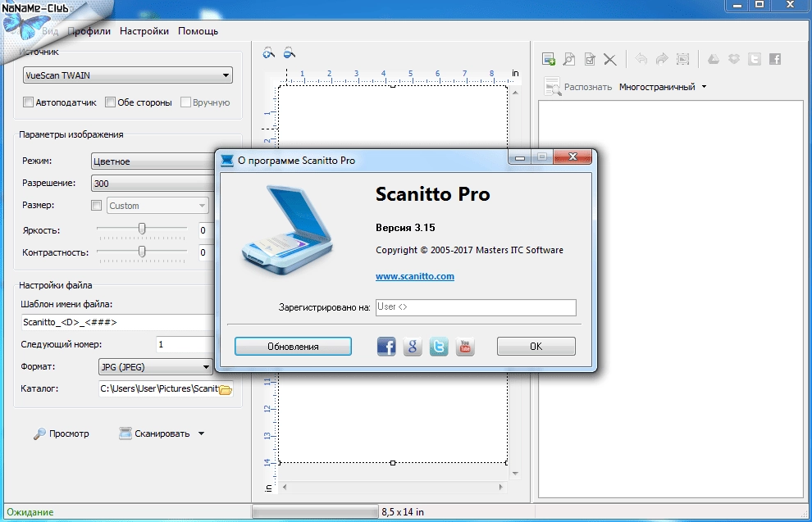Open Facebook page from About dialog

(386, 346)
